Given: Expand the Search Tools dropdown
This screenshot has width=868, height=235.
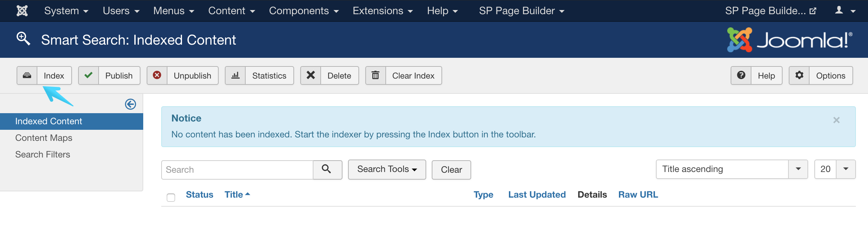Looking at the screenshot, I should (387, 169).
